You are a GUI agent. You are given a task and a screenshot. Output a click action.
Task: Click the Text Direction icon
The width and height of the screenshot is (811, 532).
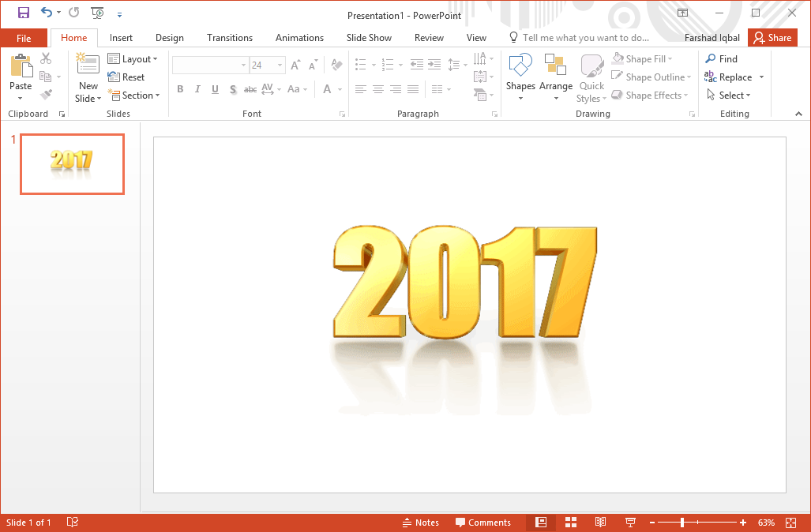point(480,58)
